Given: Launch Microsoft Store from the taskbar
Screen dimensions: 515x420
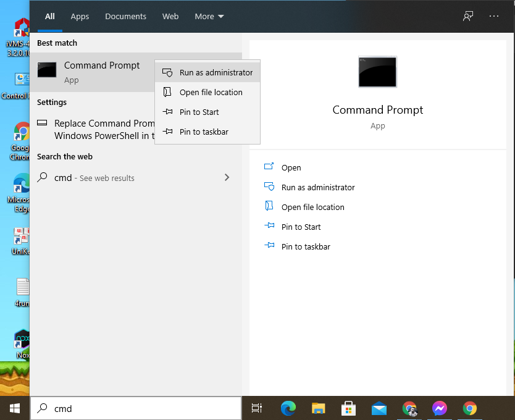Looking at the screenshot, I should coord(348,408).
